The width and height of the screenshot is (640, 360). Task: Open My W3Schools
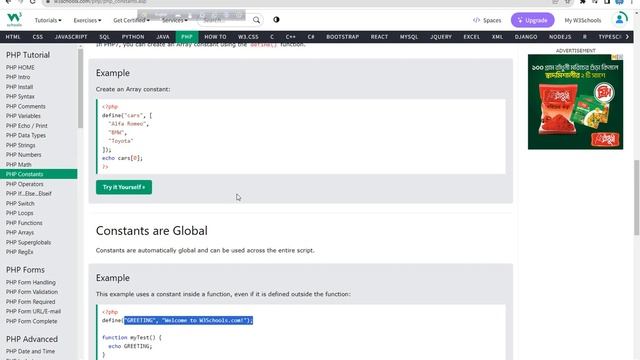point(582,20)
